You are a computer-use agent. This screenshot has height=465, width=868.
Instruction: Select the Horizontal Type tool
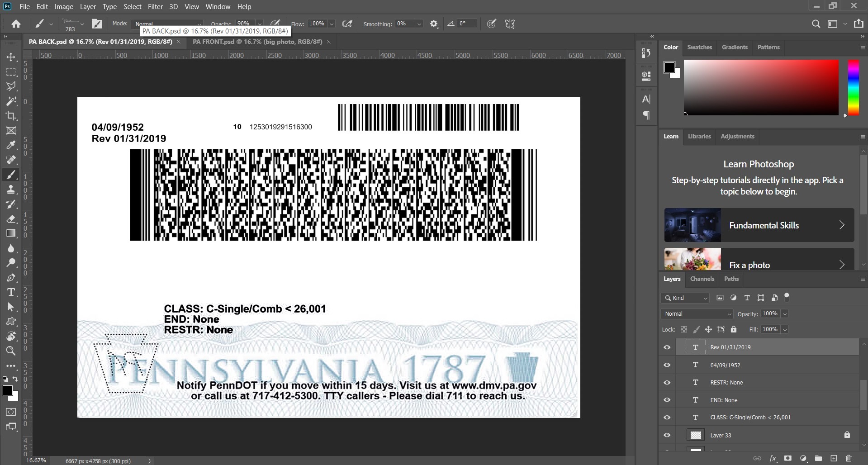[11, 292]
